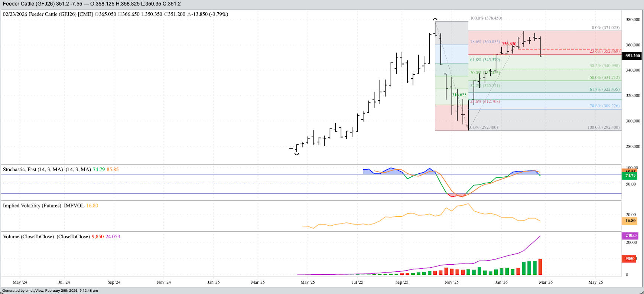The height and width of the screenshot is (294, 644).
Task: Click the red 356.650 price annotation
Action: [x=509, y=44]
